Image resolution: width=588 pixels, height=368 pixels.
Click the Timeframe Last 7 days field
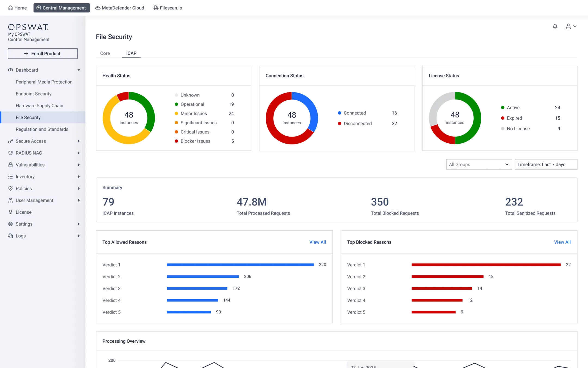pos(546,164)
